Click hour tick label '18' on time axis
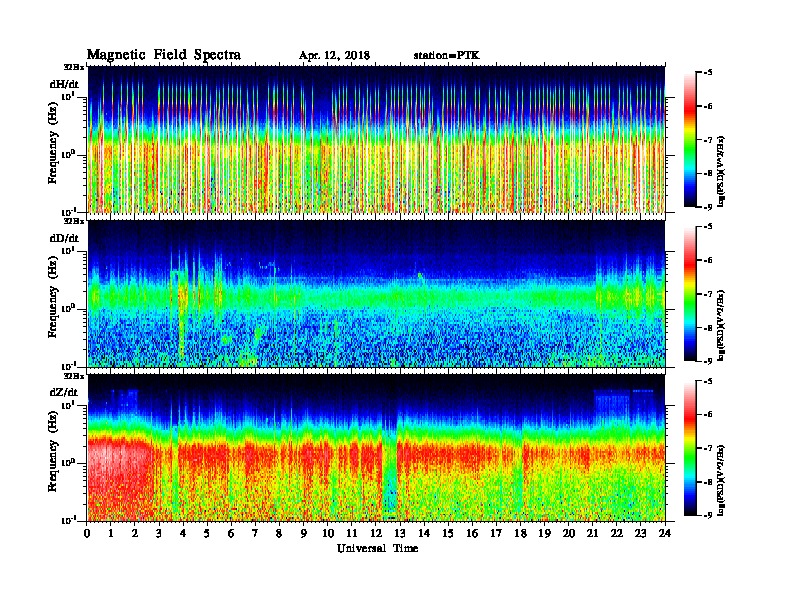 pos(520,533)
